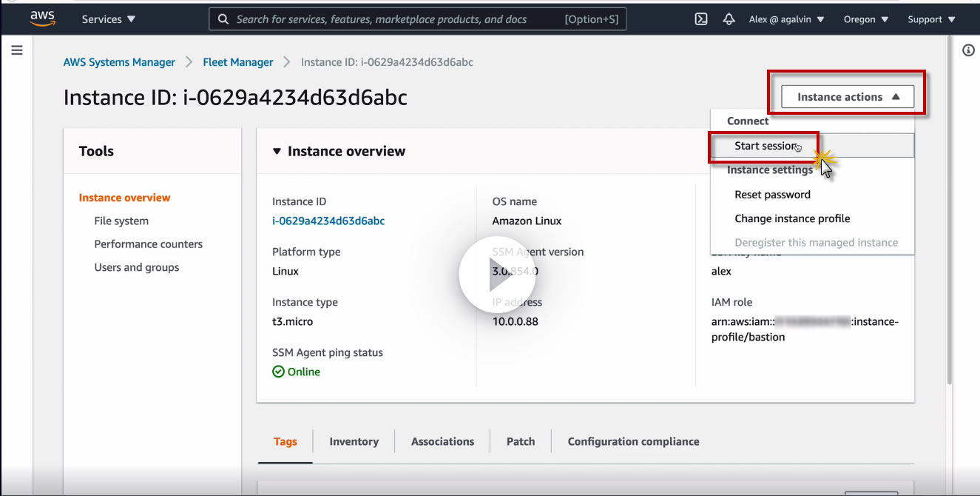The image size is (980, 496).
Task: Toggle the Instance actions dropdown
Action: (848, 97)
